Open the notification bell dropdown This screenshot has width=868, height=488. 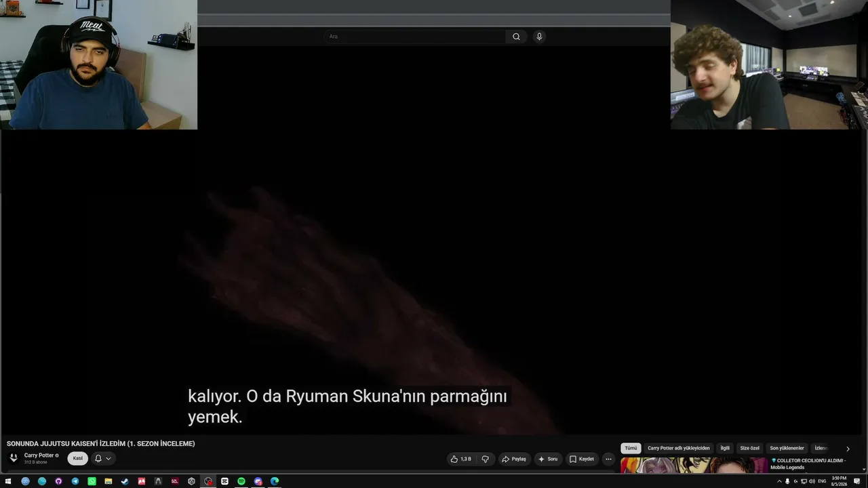coord(103,458)
